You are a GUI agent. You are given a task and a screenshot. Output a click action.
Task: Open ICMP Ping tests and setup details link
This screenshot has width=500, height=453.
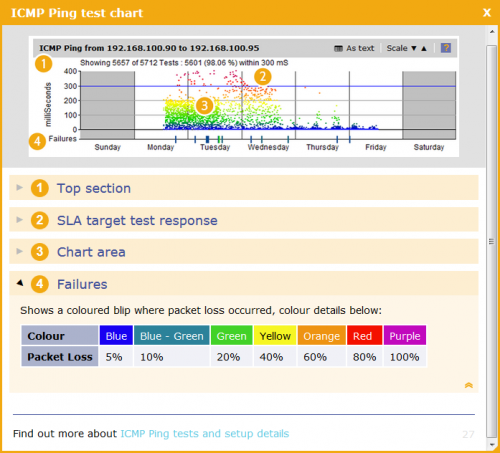click(x=205, y=433)
